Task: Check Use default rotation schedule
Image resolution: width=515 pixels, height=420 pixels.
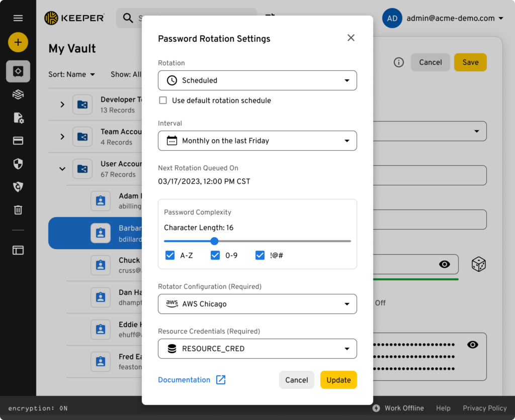Action: click(163, 100)
